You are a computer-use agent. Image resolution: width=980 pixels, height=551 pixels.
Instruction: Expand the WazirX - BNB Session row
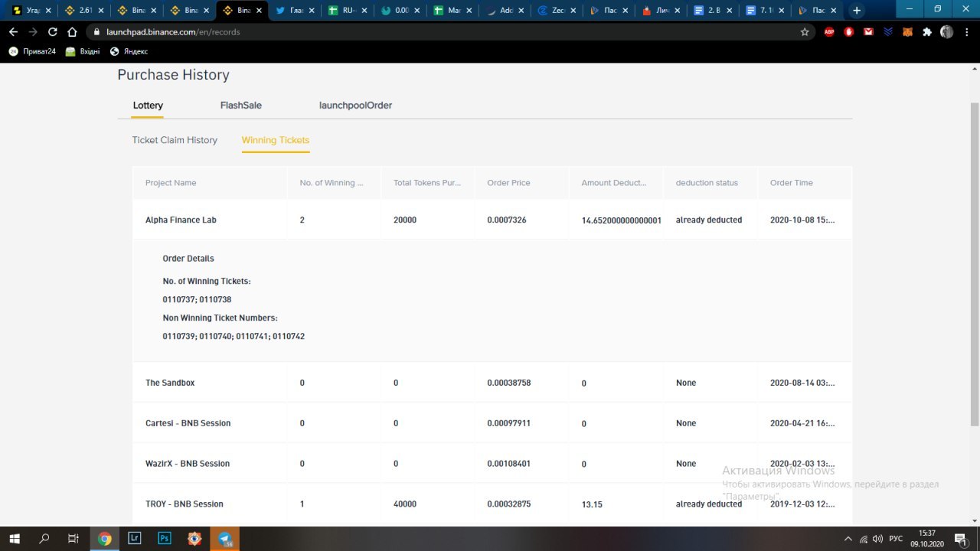[x=492, y=464]
